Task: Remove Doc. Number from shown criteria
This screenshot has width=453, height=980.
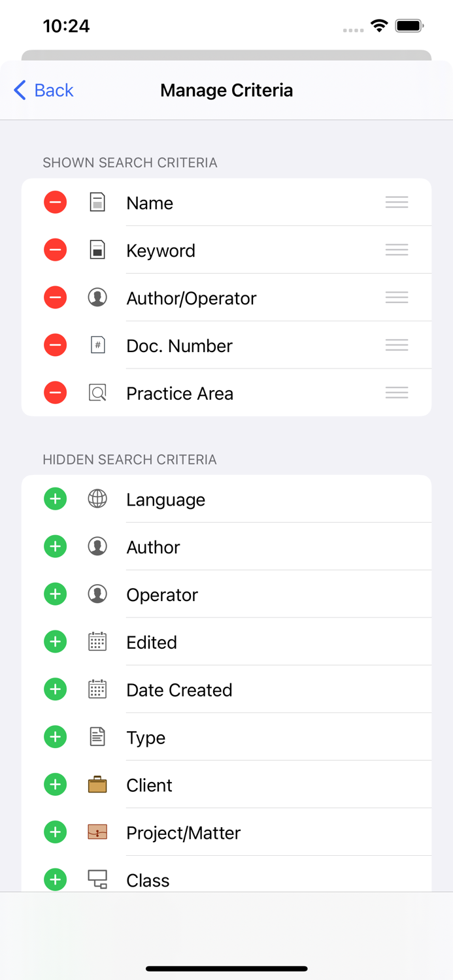Action: click(55, 345)
